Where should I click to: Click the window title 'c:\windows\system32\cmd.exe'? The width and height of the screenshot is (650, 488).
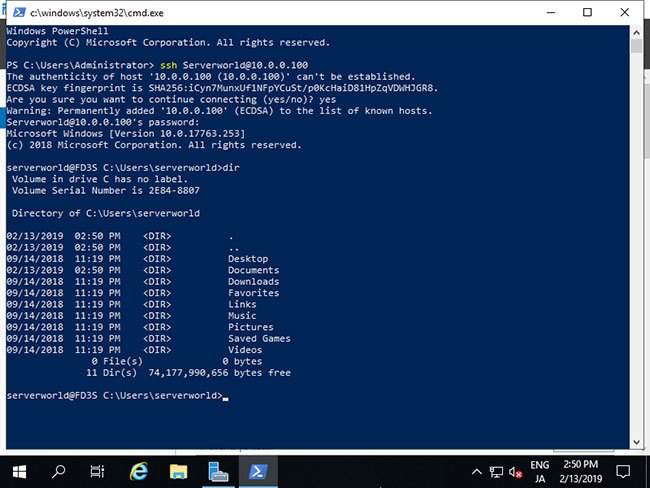pyautogui.click(x=97, y=13)
